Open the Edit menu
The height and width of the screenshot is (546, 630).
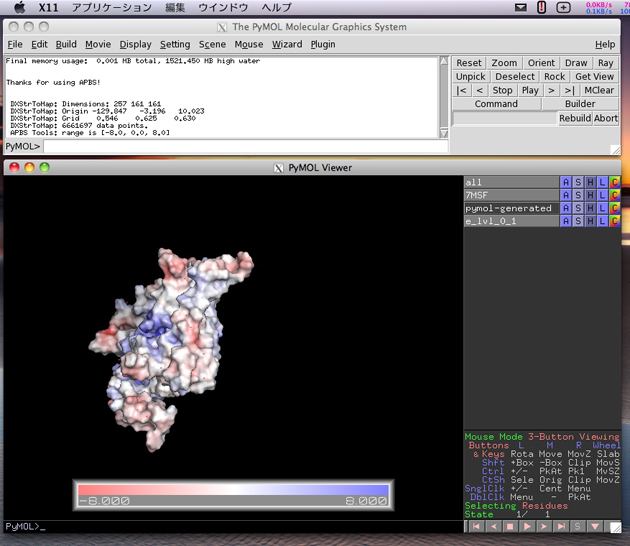[39, 44]
